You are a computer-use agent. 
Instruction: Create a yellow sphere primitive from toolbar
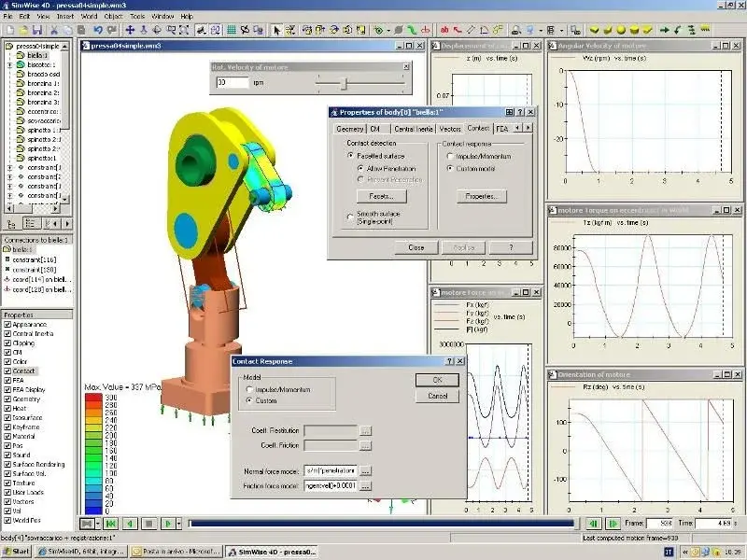621,30
